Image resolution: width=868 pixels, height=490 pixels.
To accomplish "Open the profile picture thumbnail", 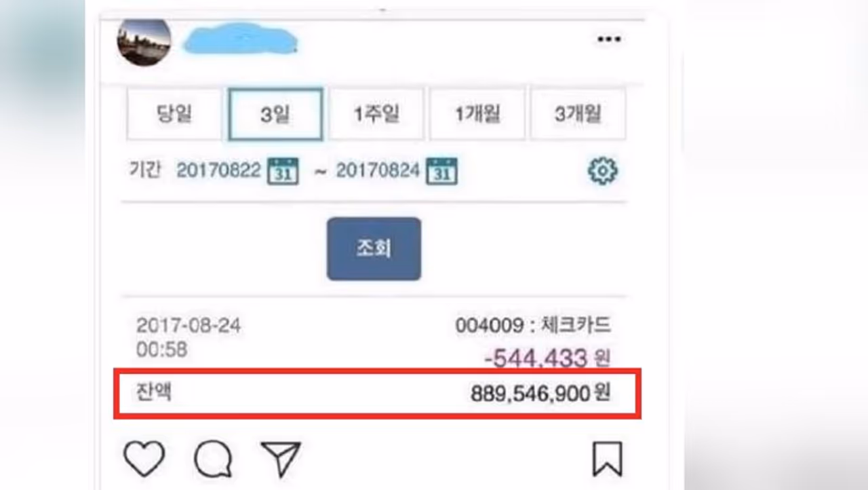I will (x=144, y=42).
